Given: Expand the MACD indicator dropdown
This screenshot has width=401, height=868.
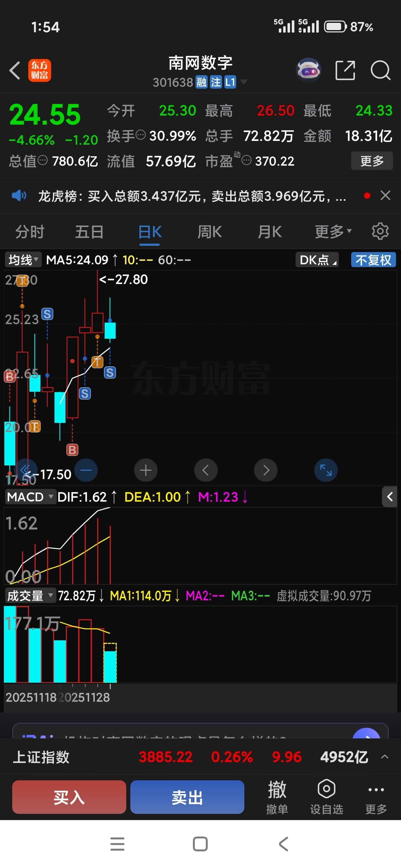Looking at the screenshot, I should [30, 497].
